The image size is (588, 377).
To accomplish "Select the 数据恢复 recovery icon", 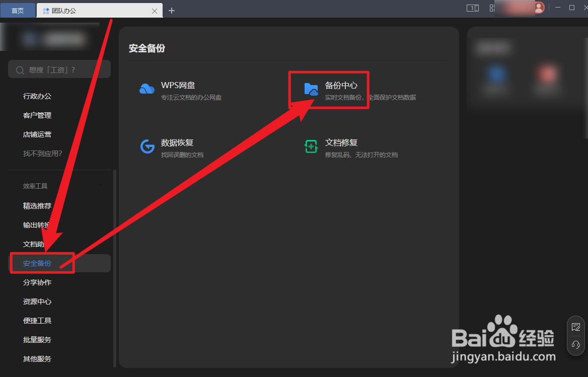I will click(146, 146).
